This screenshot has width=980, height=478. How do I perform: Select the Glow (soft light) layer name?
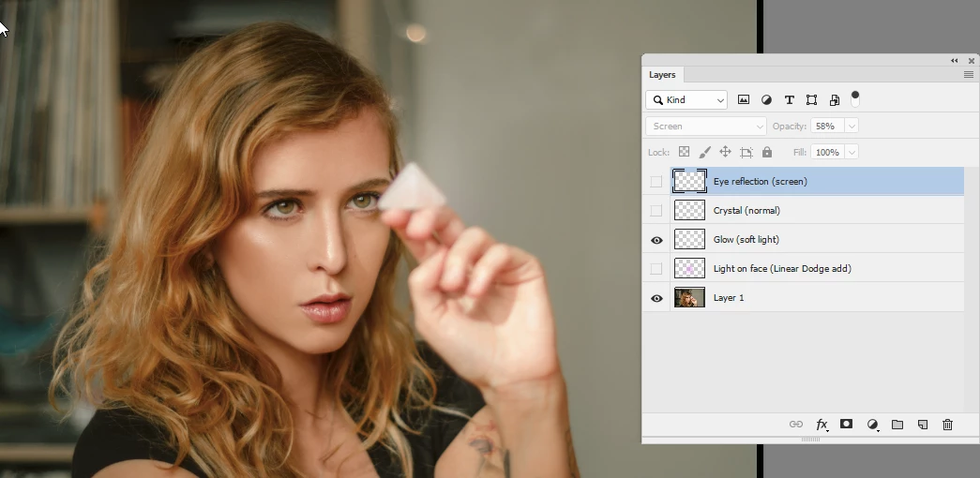point(746,239)
